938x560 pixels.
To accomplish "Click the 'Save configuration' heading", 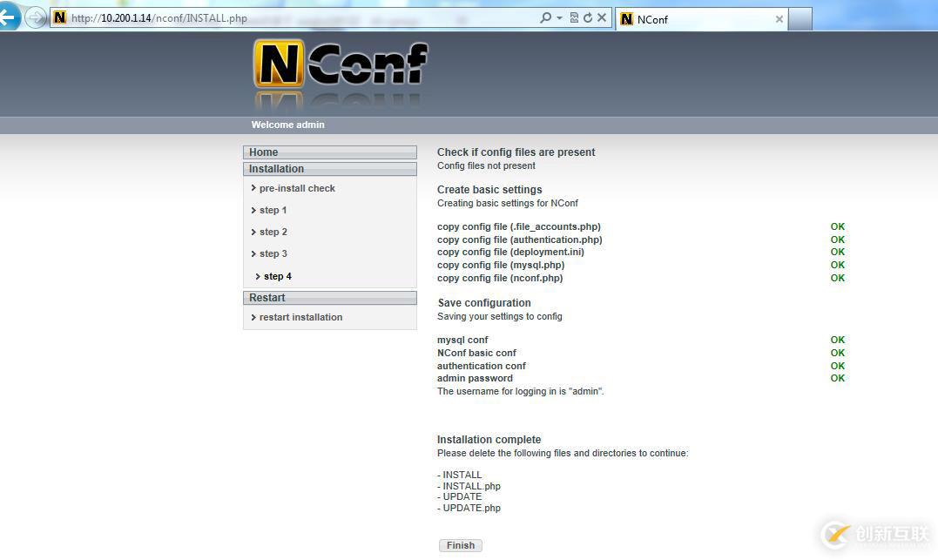I will [484, 303].
